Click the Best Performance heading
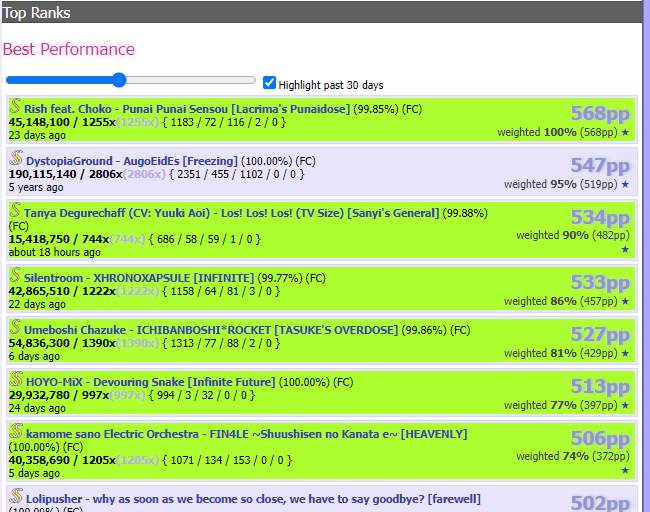 69,49
